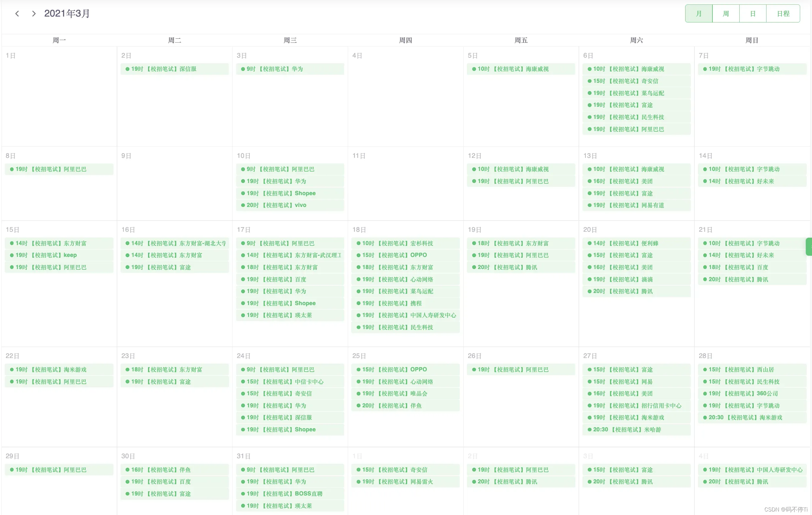The width and height of the screenshot is (812, 515).
Task: Open the 1日 date cell
Action: click(x=59, y=96)
